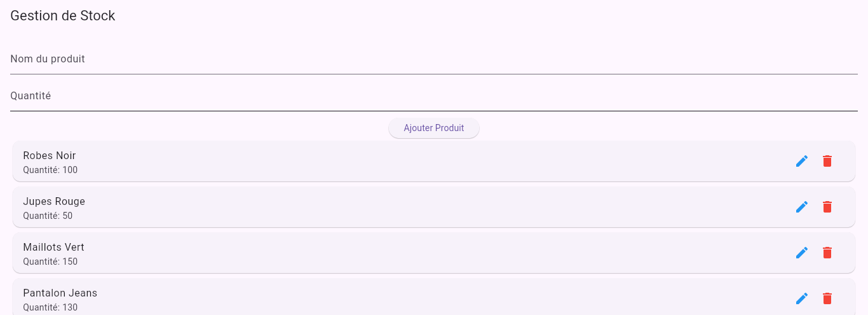Edit the Pantalon Jeans item
Viewport: 868px width, 315px height.
802,298
